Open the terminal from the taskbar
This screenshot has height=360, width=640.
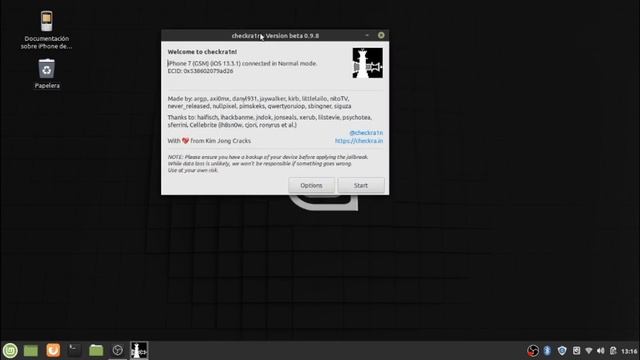pos(75,351)
